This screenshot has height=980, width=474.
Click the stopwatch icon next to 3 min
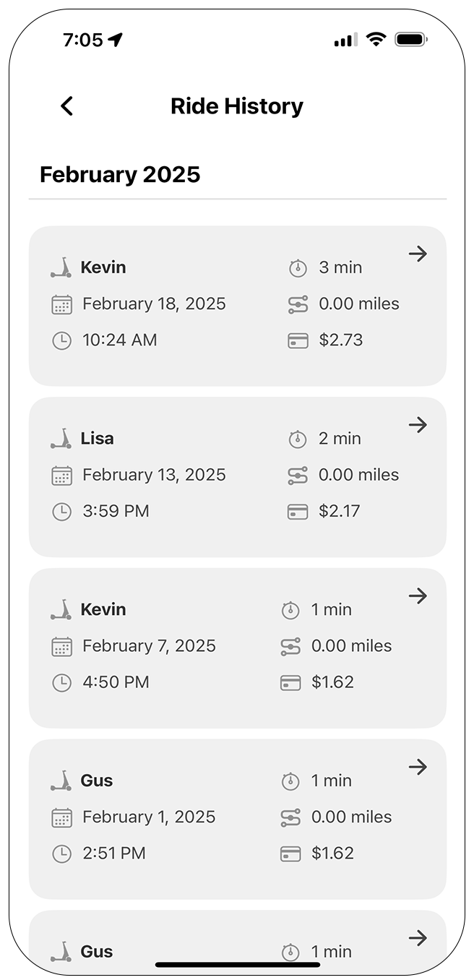click(298, 267)
